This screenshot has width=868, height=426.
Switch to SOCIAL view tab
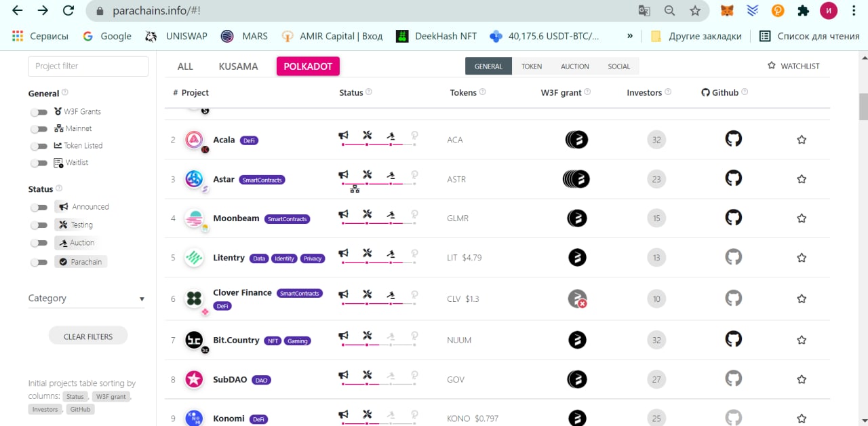(619, 66)
